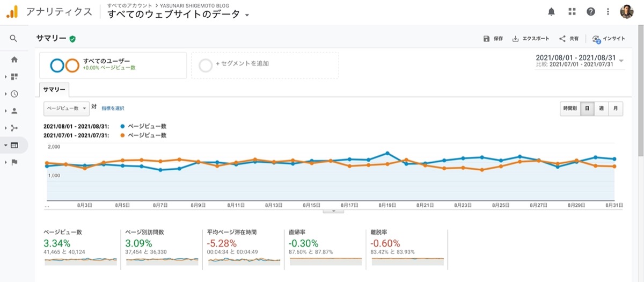
Task: Click the 比較: 2021/07/01 - 2021/07/31 text
Action: tap(575, 64)
